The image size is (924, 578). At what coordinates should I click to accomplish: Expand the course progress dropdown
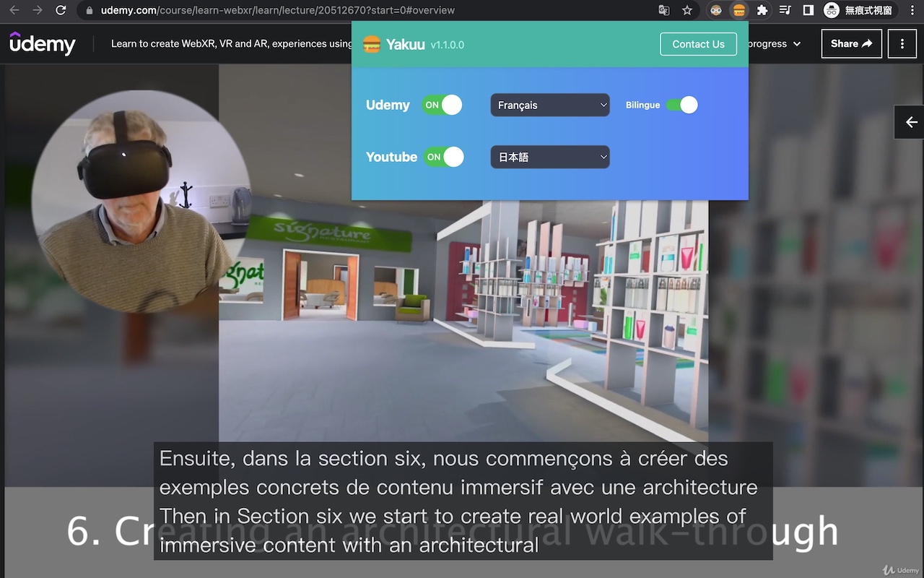(775, 44)
